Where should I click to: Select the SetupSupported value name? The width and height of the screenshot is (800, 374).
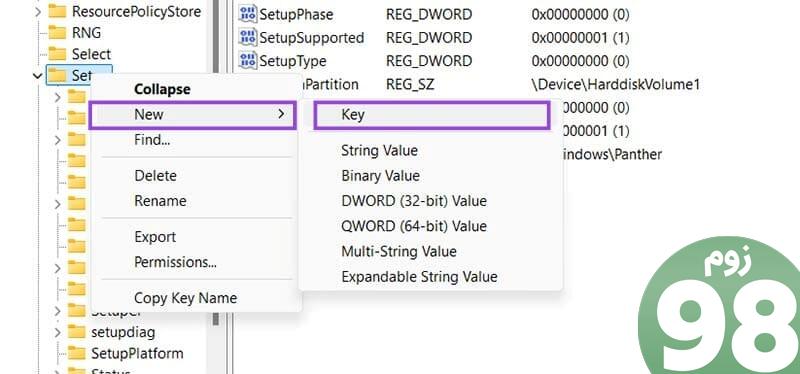click(312, 38)
